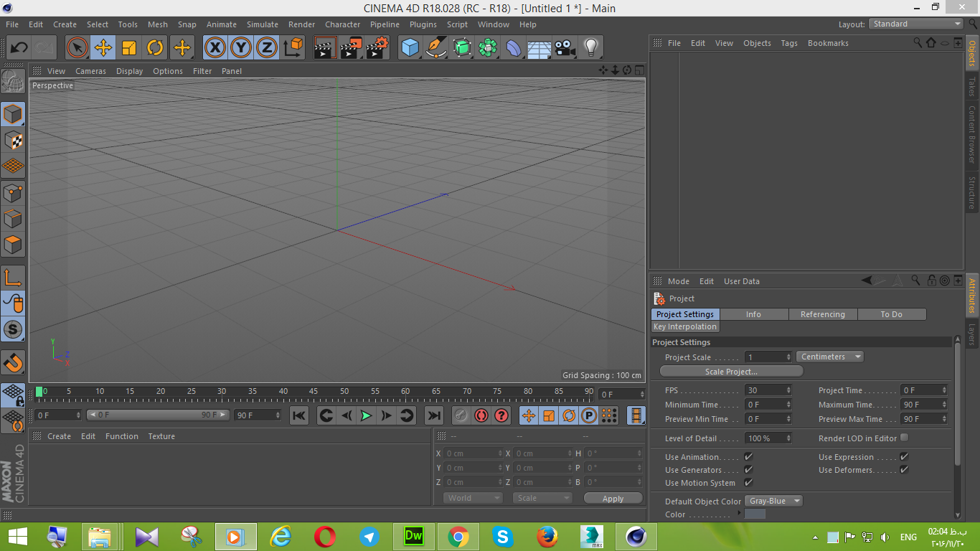Click the Color swatch in Project Settings
This screenshot has width=980, height=551.
click(x=755, y=514)
